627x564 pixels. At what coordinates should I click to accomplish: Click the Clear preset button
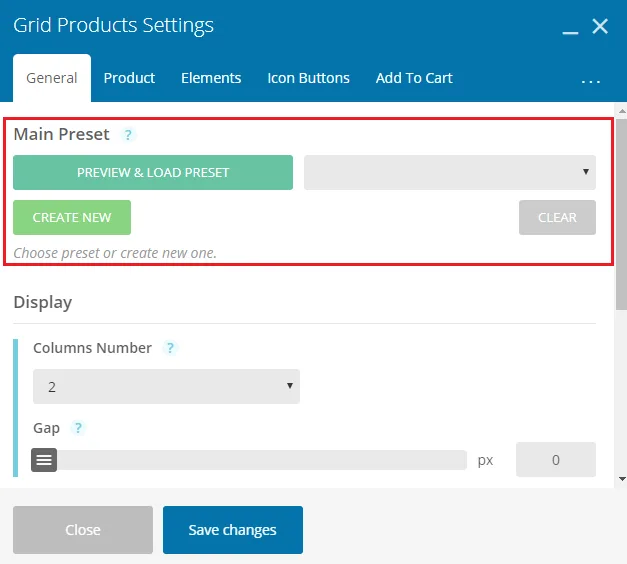(557, 218)
